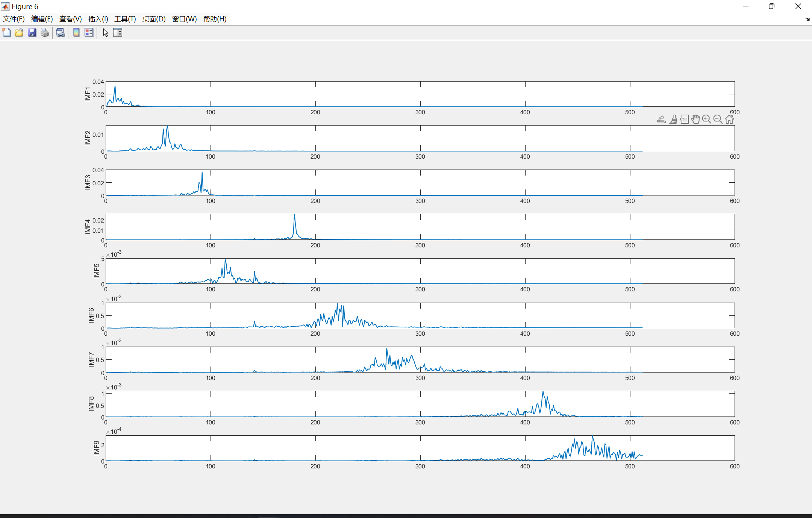Open the 插入(I) Insert menu
The image size is (812, 518).
(98, 19)
